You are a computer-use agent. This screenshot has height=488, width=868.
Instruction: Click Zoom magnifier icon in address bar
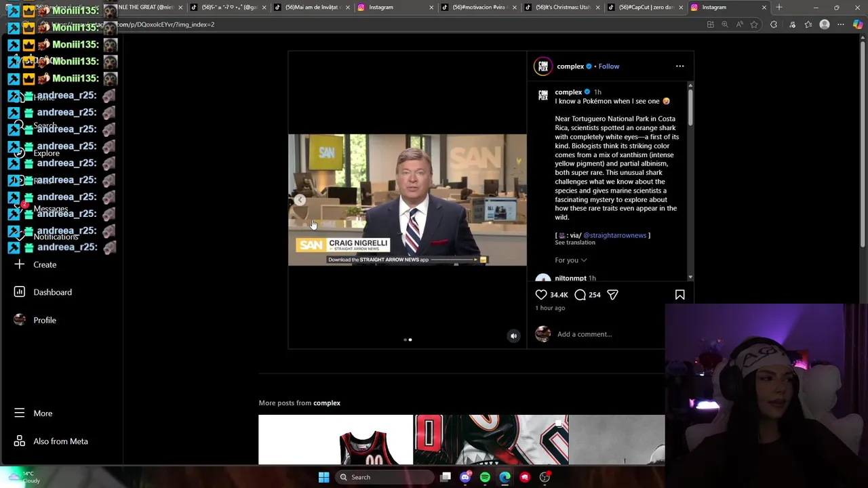tap(725, 24)
